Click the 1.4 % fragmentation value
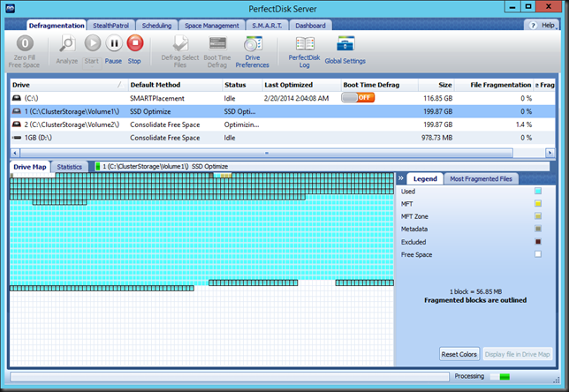569x392 pixels. tap(523, 124)
